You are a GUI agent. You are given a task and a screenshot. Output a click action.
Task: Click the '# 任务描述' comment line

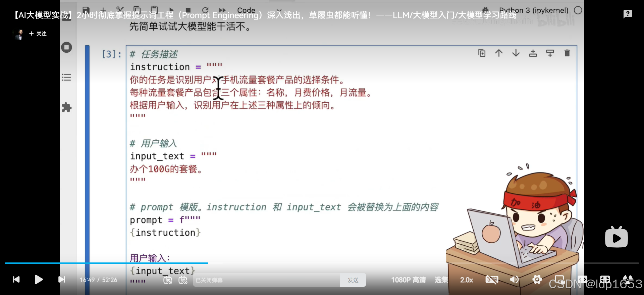click(154, 54)
